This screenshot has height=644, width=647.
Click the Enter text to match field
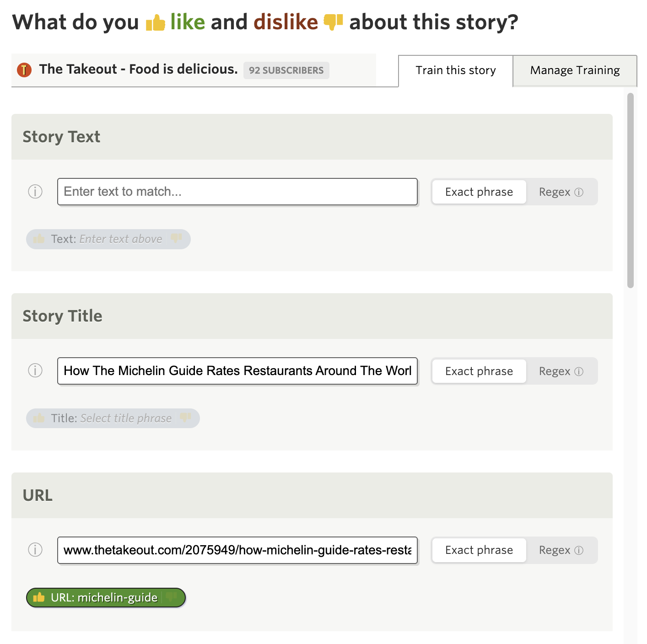(237, 192)
